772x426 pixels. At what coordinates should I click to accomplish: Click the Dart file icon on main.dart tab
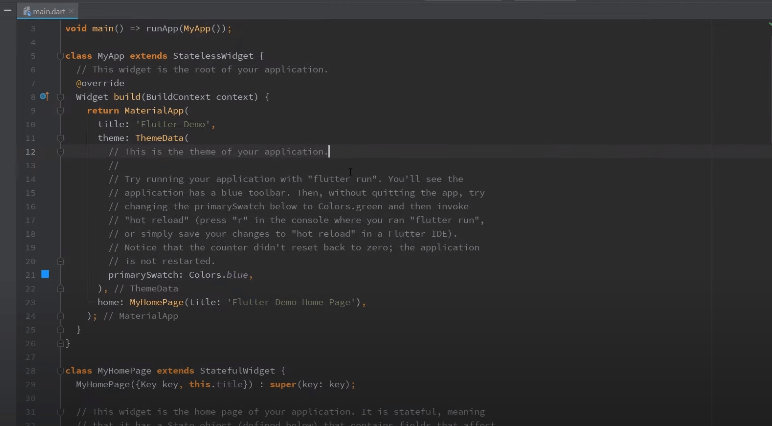[x=27, y=11]
